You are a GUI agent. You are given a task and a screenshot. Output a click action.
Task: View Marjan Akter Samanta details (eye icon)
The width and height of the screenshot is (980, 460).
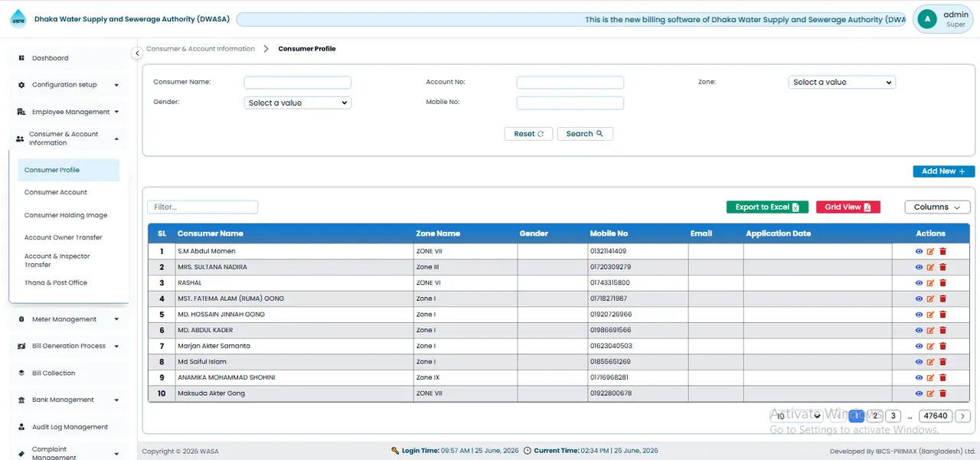919,346
